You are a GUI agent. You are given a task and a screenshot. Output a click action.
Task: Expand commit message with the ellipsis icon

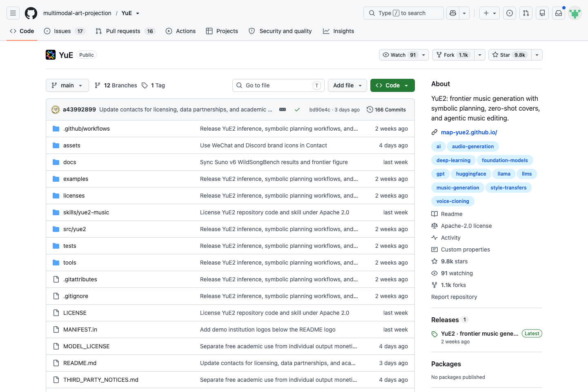pyautogui.click(x=283, y=109)
